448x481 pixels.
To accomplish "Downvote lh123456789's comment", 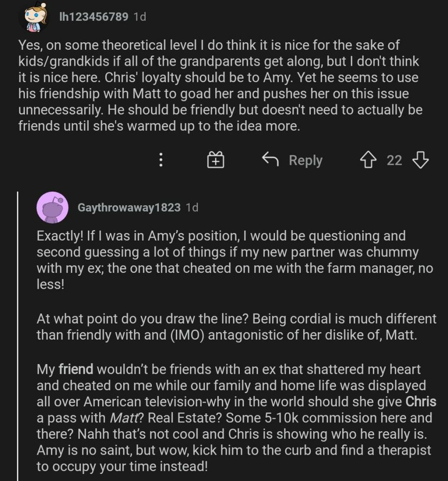I will point(420,161).
